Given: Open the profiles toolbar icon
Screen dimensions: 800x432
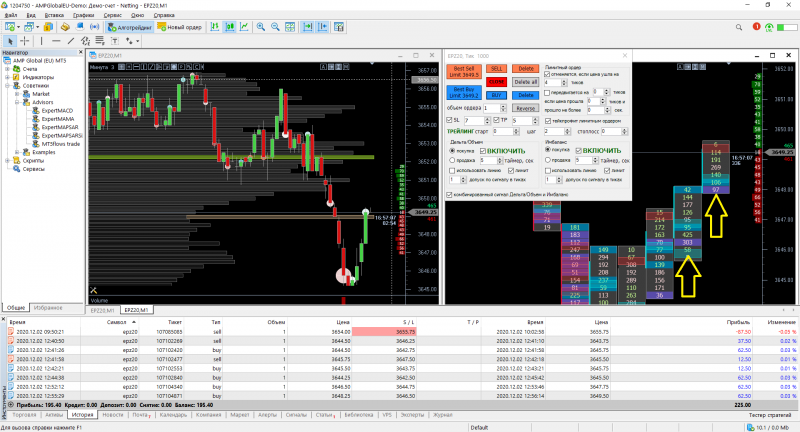Looking at the screenshot, I should click(29, 27).
